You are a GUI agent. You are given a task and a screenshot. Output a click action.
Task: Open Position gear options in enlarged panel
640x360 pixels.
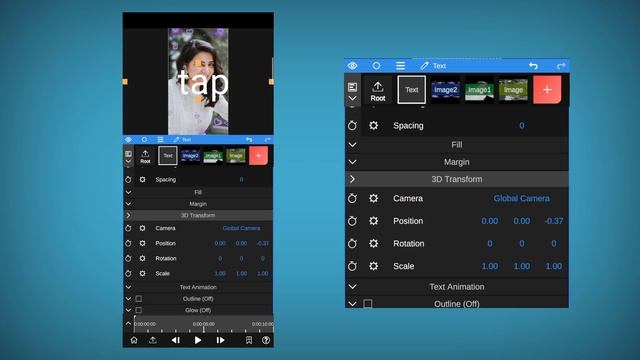point(373,221)
